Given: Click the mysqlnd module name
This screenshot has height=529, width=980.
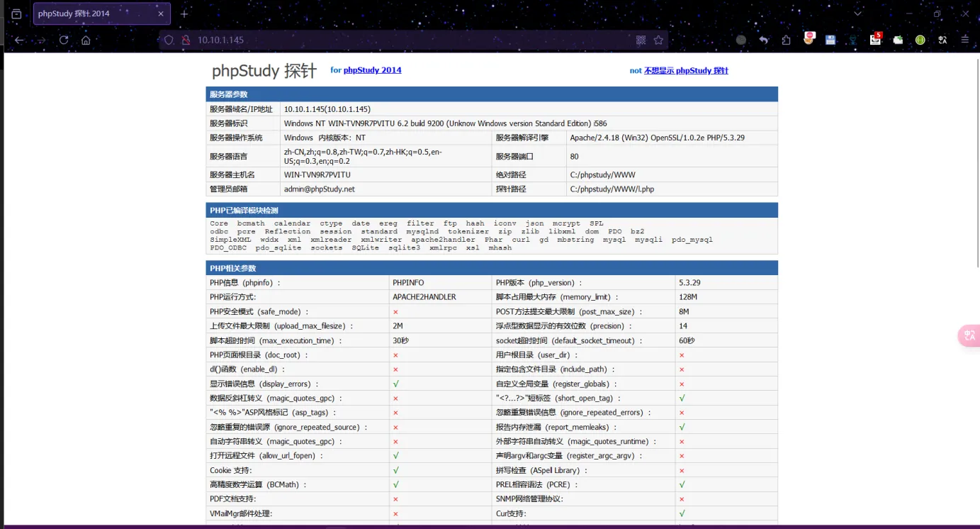Looking at the screenshot, I should pos(422,231).
